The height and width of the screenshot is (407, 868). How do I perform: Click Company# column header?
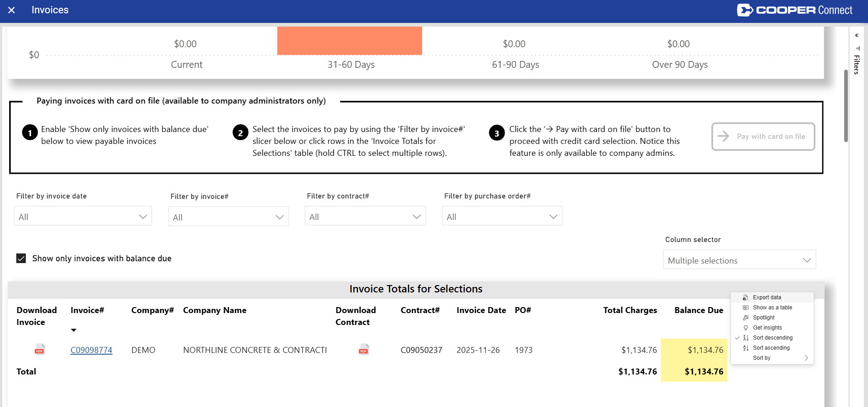[x=152, y=310]
